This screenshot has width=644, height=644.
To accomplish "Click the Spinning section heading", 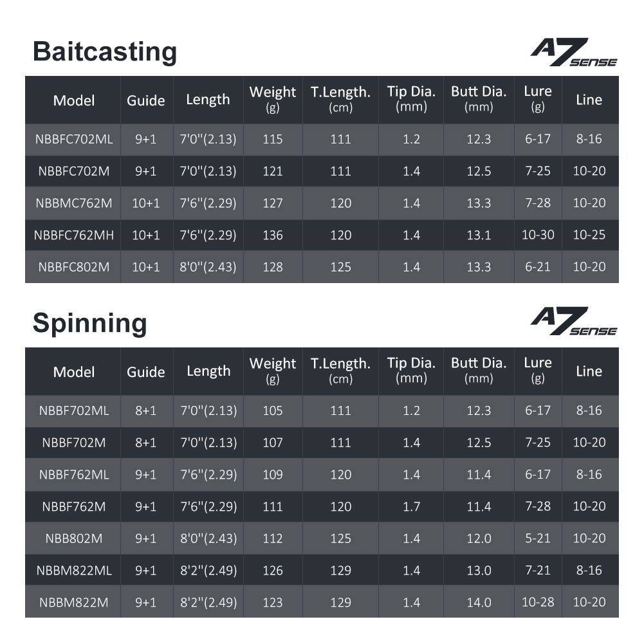I will tap(89, 323).
